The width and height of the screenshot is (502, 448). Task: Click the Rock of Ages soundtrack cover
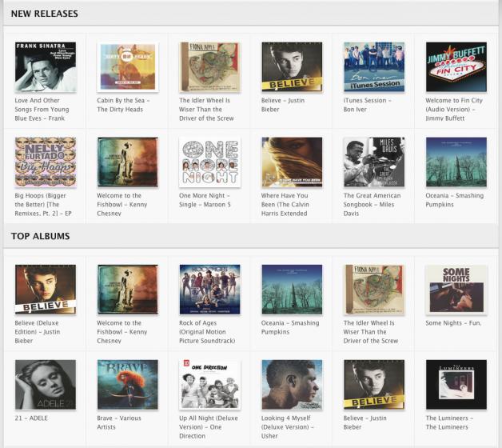[209, 290]
